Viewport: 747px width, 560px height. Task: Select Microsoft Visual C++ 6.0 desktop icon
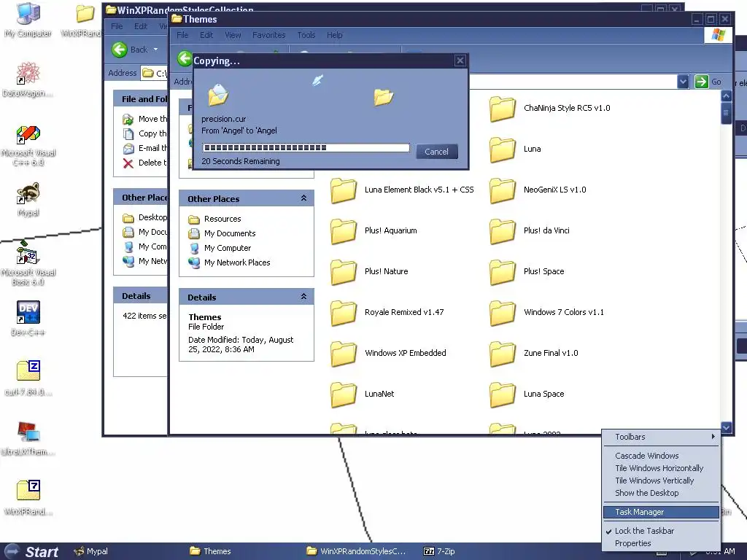pos(28,145)
